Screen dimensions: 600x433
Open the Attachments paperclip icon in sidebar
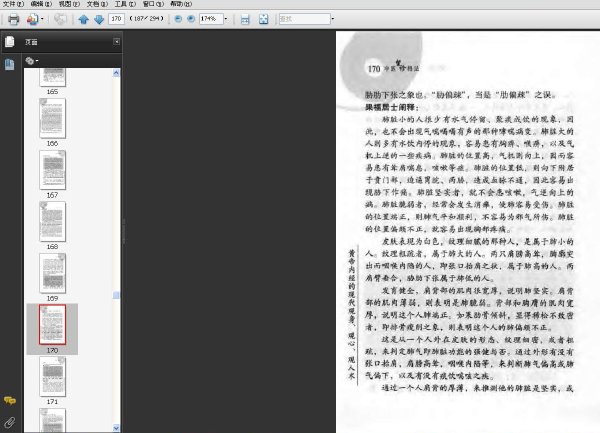(x=10, y=422)
